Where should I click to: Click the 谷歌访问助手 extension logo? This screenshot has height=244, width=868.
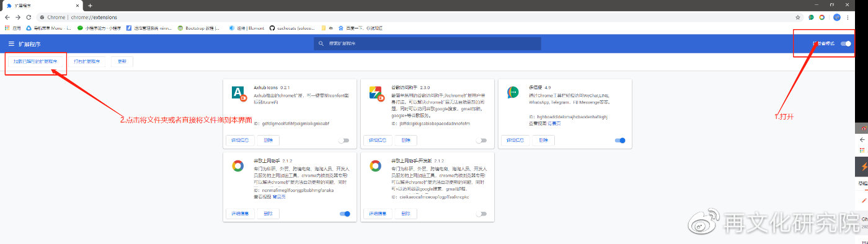(x=376, y=94)
